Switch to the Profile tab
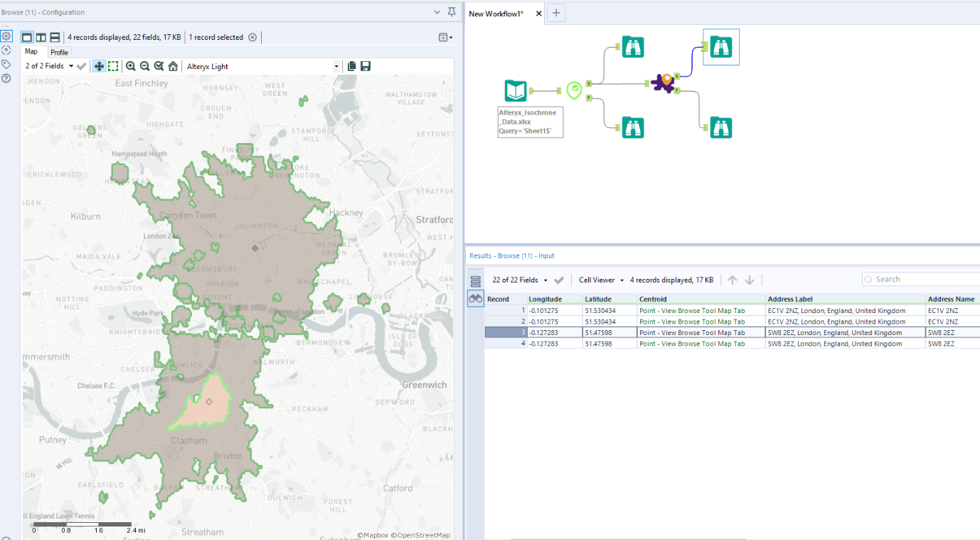Screen dimensions: 980x540 pos(59,52)
